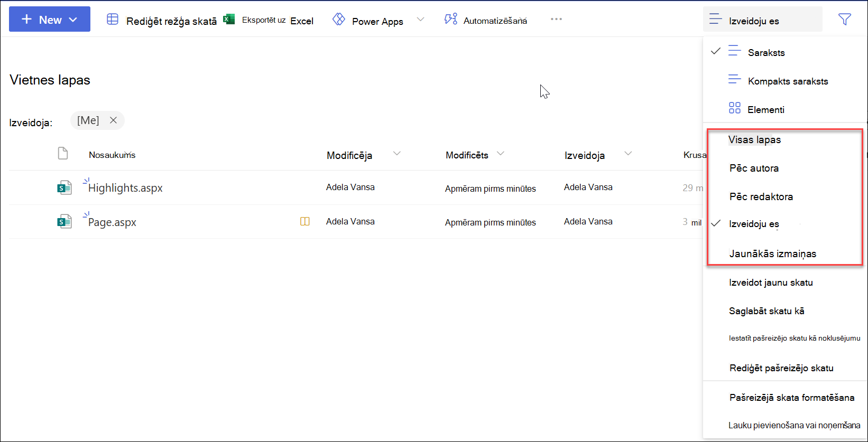Open the more options ellipsis
Viewport: 868px width, 442px height.
pos(556,19)
